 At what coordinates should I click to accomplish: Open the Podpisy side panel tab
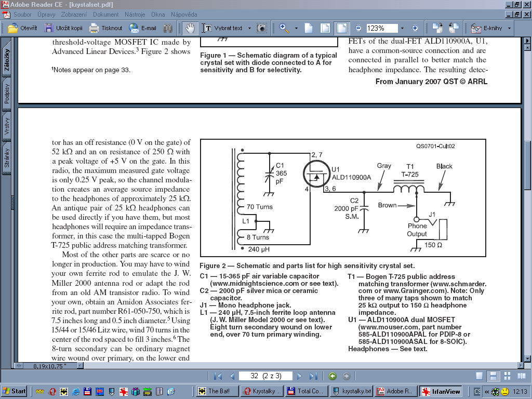(x=7, y=94)
